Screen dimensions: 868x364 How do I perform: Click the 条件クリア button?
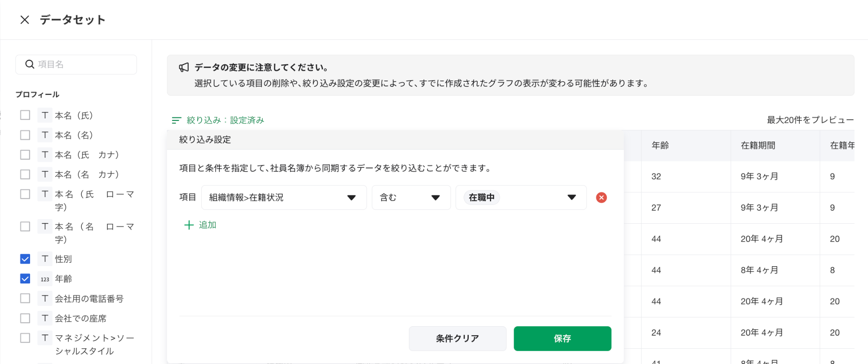(457, 339)
